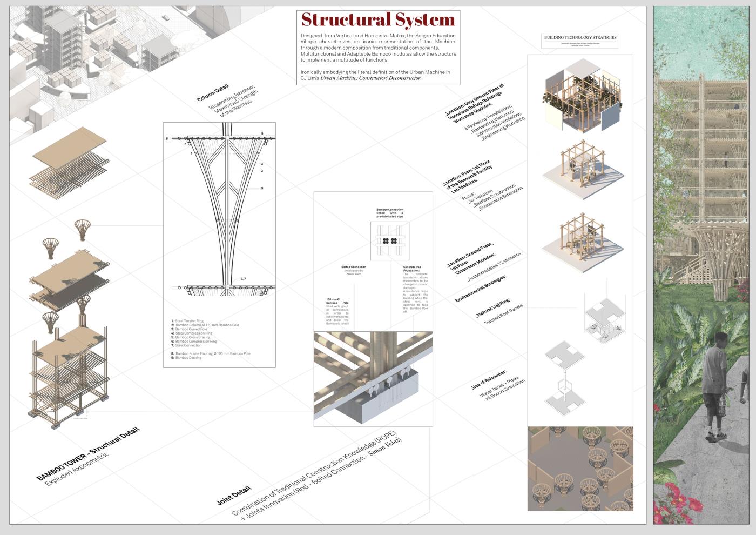The height and width of the screenshot is (535, 756).
Task: Select the Concrete Pad Foundation annotation text
Action: tap(415, 289)
